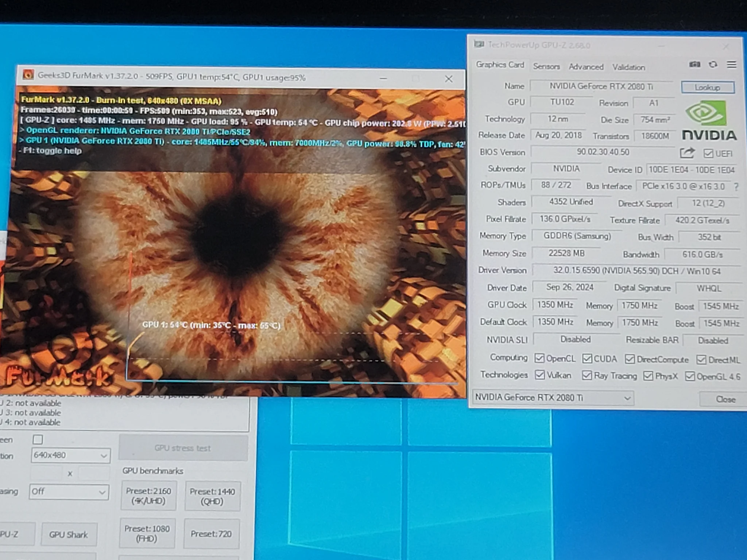This screenshot has height=560, width=747.
Task: Click the question mark beside Bus Interface
Action: coord(736,187)
